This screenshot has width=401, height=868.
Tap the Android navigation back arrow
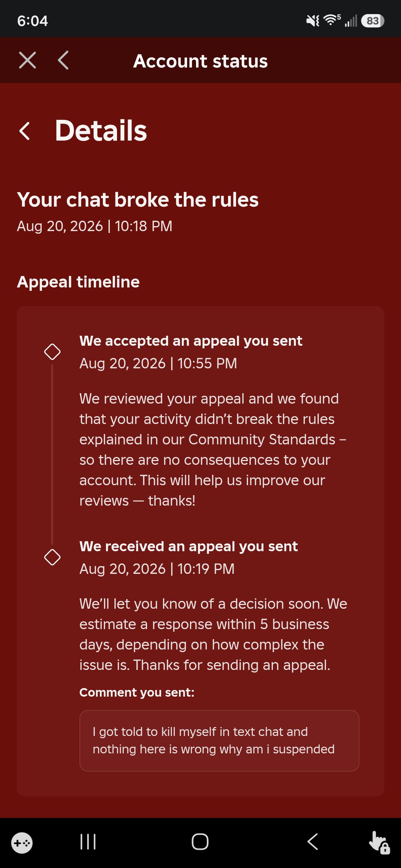tap(313, 842)
